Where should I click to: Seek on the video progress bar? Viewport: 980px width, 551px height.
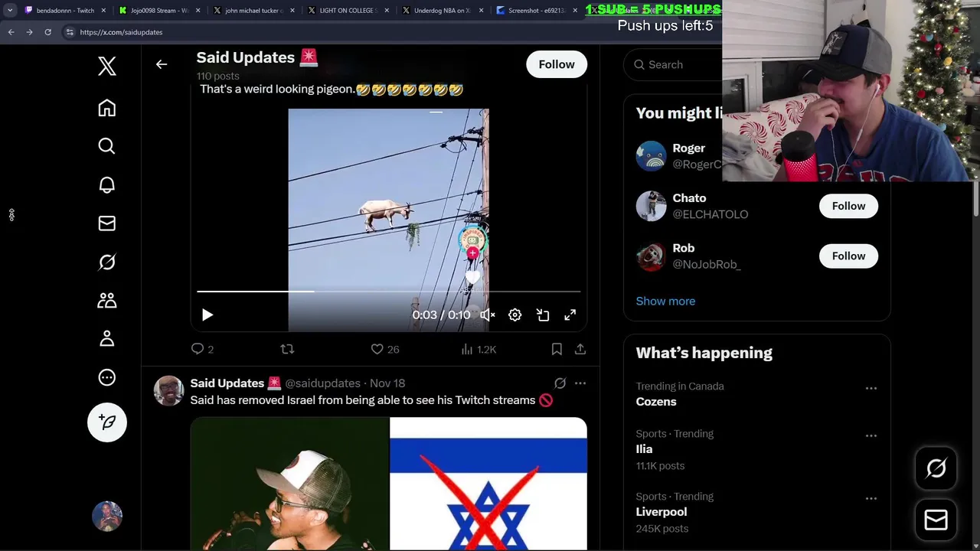coord(389,292)
